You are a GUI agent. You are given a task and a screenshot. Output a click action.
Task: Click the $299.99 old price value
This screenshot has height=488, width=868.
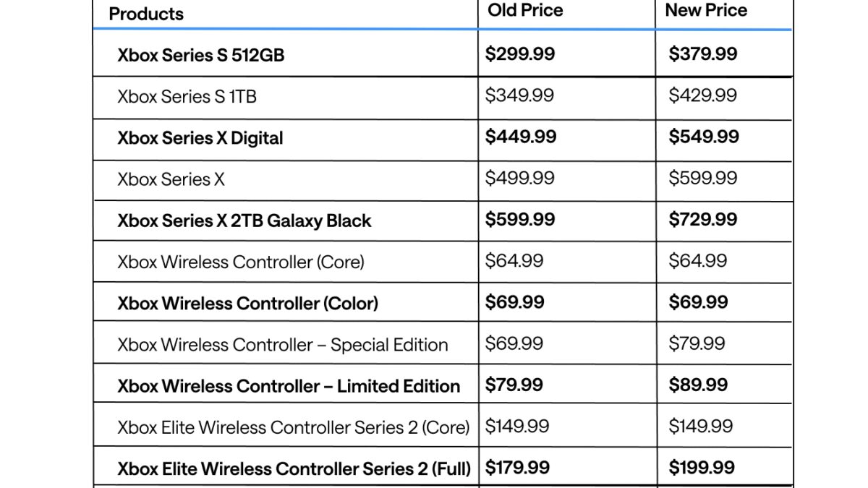click(520, 54)
